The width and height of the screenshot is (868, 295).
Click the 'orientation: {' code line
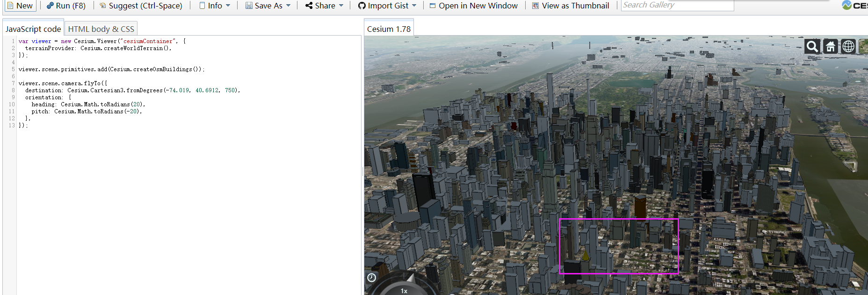48,97
